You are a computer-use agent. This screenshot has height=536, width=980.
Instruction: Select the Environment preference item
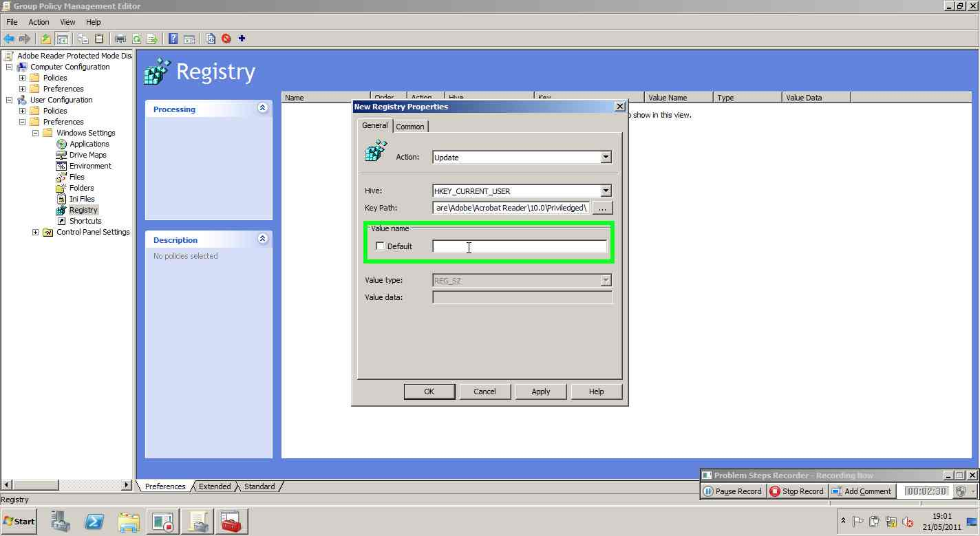90,166
